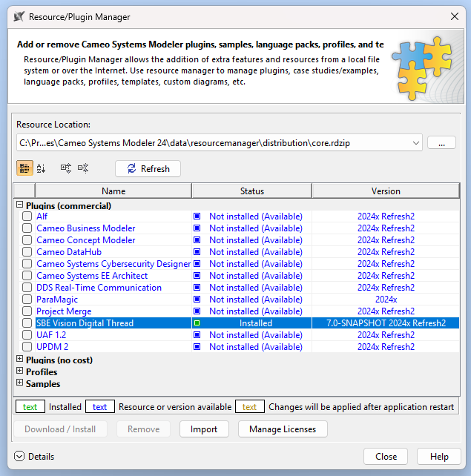Click the Version column header
Image resolution: width=471 pixels, height=476 pixels.
[386, 191]
